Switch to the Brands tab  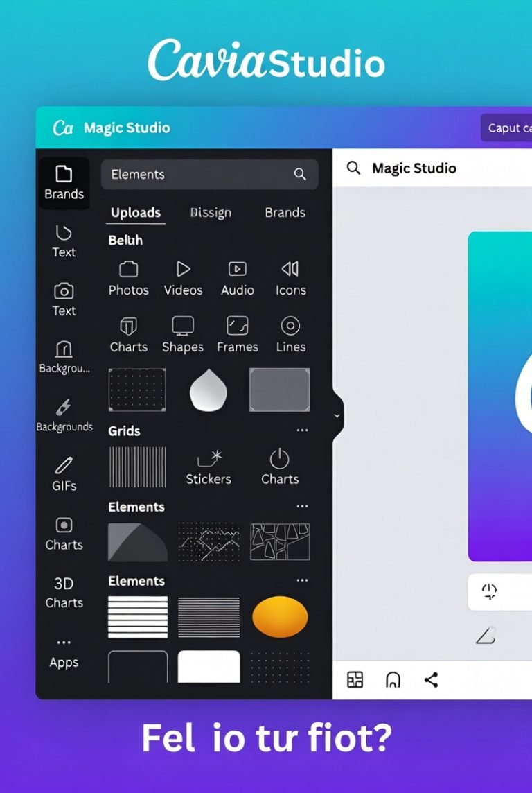click(285, 213)
